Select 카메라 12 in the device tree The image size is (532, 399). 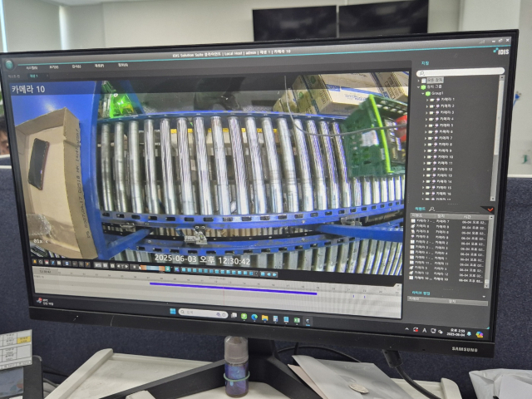[446, 170]
